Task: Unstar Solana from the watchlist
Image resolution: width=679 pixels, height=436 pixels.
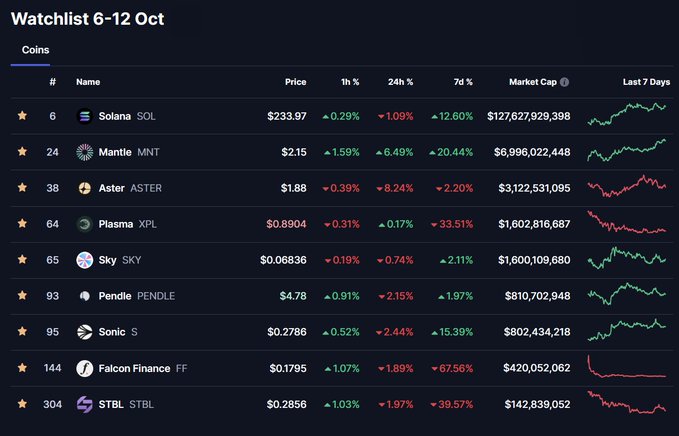Action: pyautogui.click(x=22, y=116)
